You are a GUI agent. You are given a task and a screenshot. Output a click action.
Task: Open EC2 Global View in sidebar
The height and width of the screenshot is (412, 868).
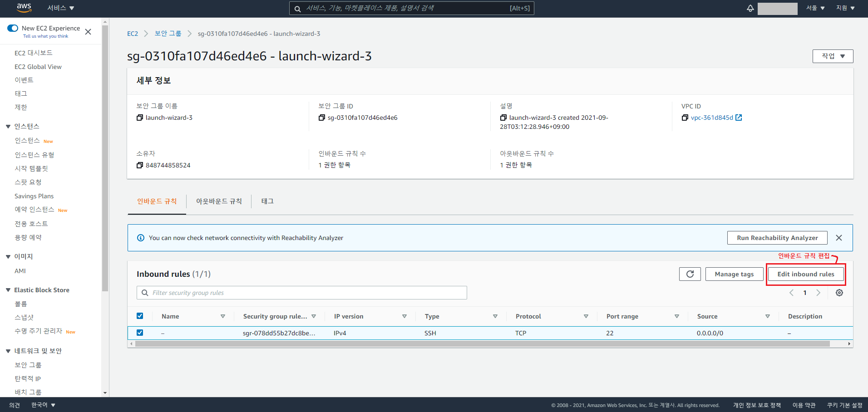(38, 67)
